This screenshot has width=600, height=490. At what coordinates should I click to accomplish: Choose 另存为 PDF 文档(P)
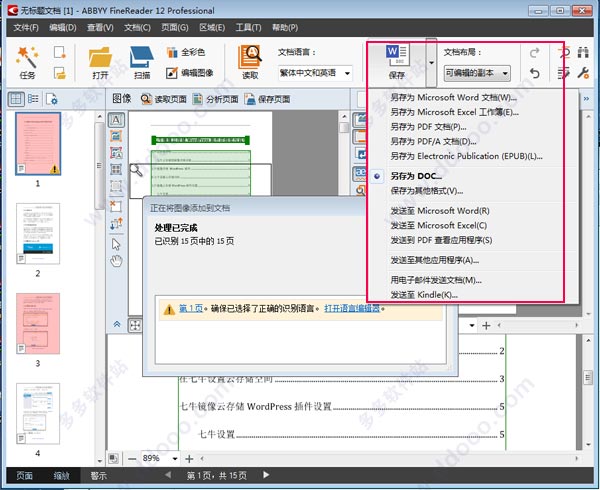click(428, 127)
